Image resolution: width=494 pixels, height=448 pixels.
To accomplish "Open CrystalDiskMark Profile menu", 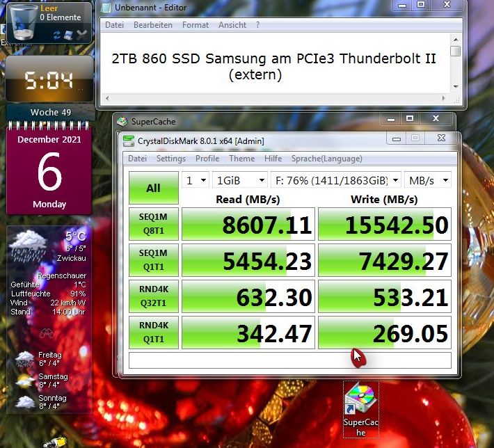I will tap(207, 159).
